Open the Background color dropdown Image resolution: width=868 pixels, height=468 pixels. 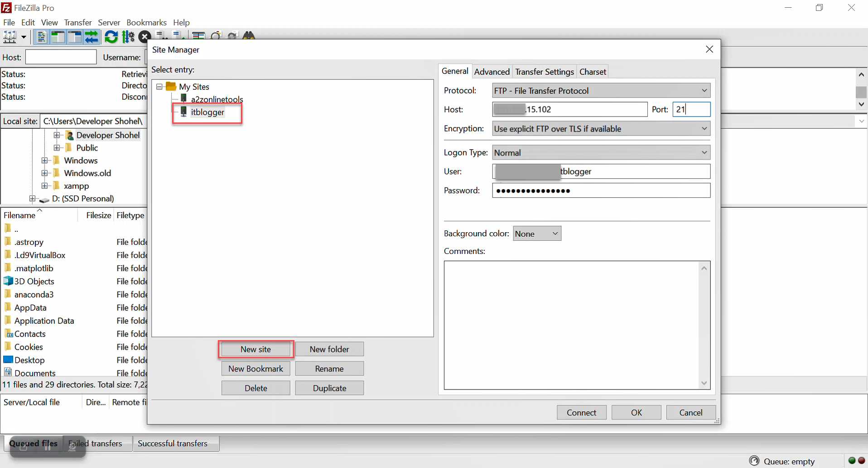pyautogui.click(x=537, y=234)
